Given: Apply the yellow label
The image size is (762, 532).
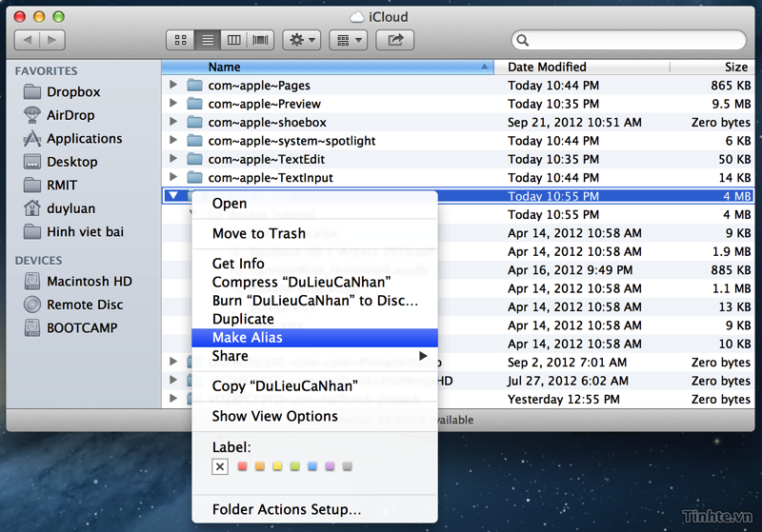Looking at the screenshot, I should click(277, 466).
